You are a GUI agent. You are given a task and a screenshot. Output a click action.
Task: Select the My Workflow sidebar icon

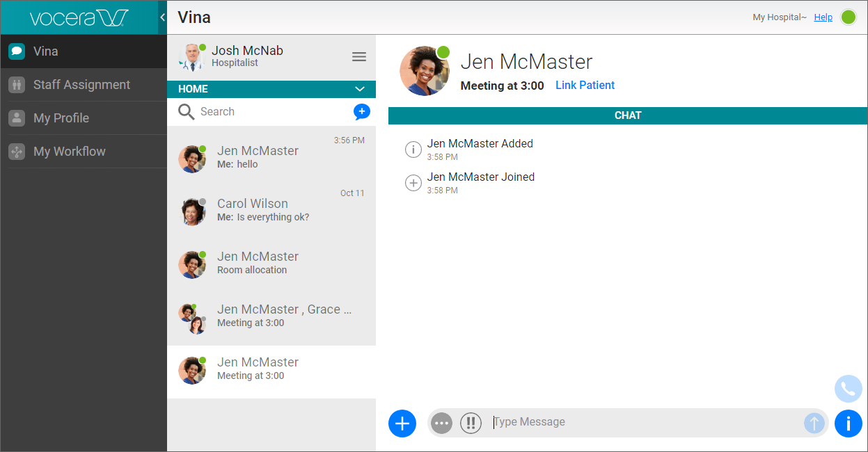[x=16, y=151]
